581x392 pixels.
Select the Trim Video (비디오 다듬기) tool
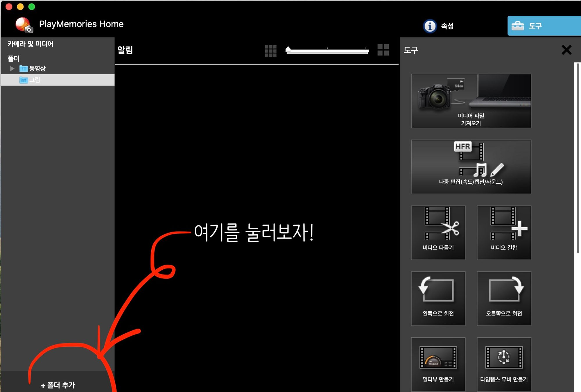(438, 232)
